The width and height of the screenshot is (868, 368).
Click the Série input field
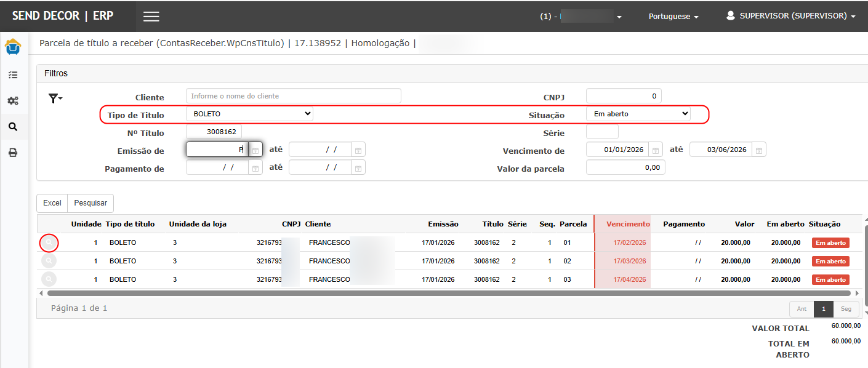602,132
